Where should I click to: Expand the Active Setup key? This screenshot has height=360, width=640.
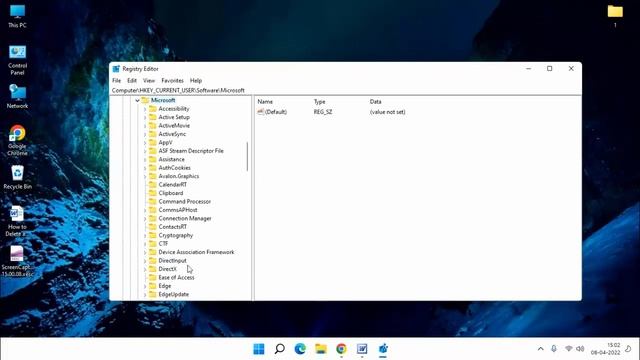click(145, 117)
